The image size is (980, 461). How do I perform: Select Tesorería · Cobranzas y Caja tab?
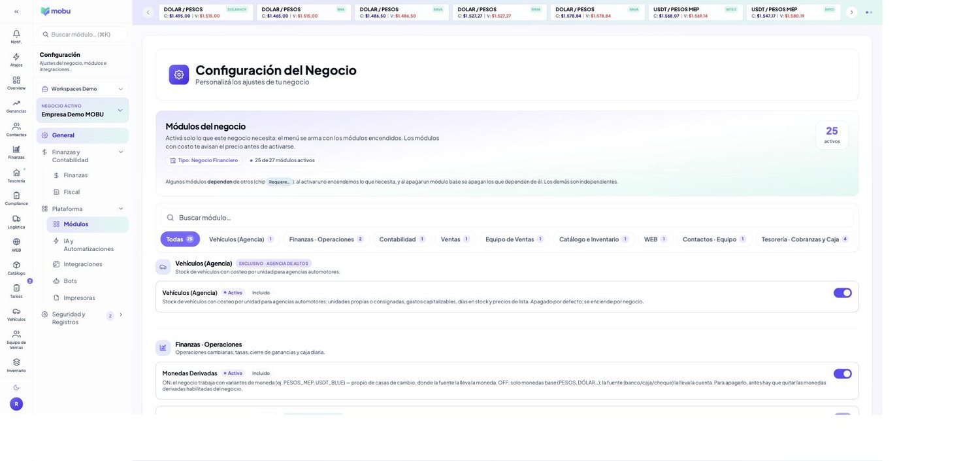pyautogui.click(x=805, y=239)
